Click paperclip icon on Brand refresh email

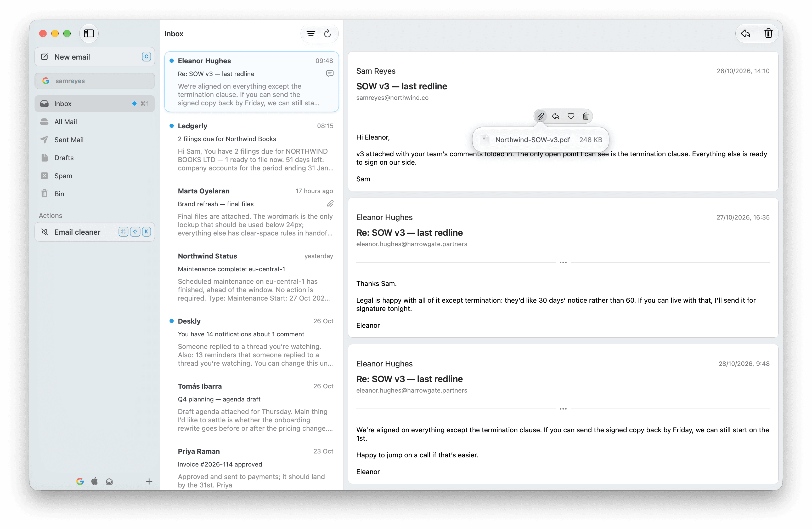pyautogui.click(x=330, y=204)
